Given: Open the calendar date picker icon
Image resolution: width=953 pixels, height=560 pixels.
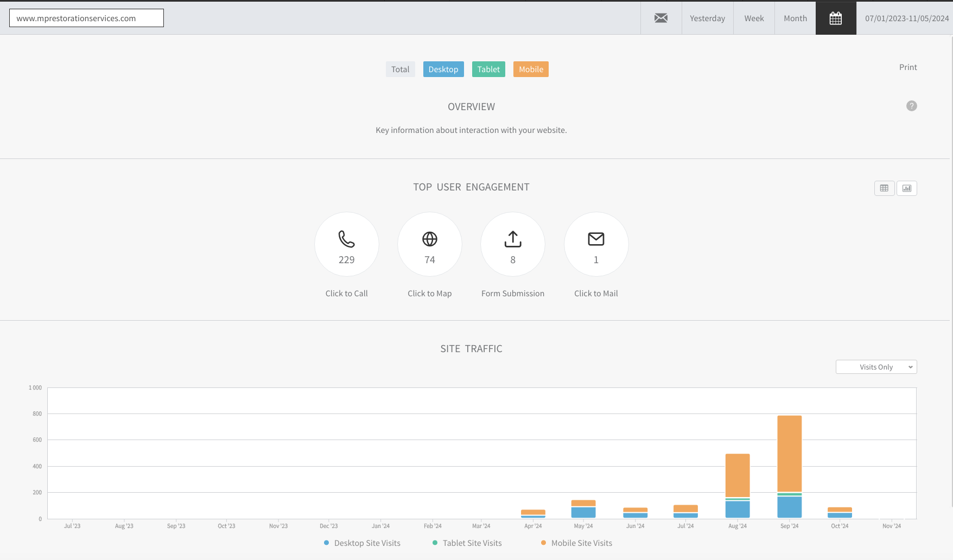Looking at the screenshot, I should (x=836, y=18).
